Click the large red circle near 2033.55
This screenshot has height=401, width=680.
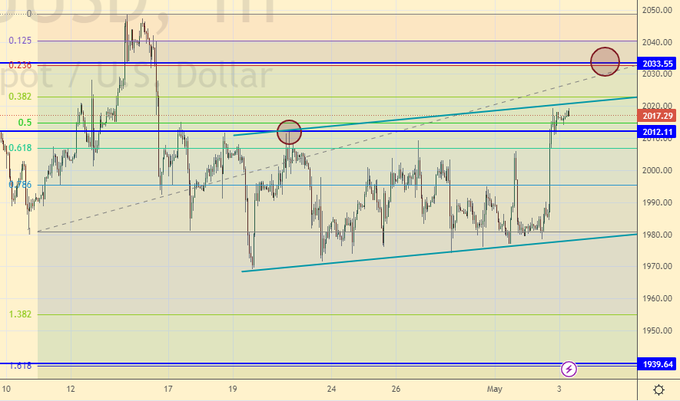(605, 62)
